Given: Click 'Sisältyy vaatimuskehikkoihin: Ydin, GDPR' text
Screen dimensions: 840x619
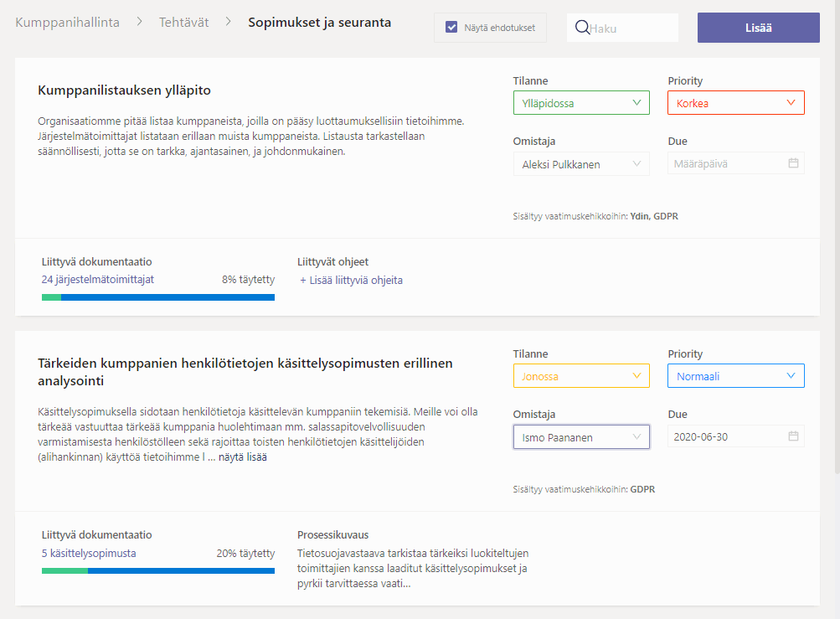Looking at the screenshot, I should click(595, 216).
